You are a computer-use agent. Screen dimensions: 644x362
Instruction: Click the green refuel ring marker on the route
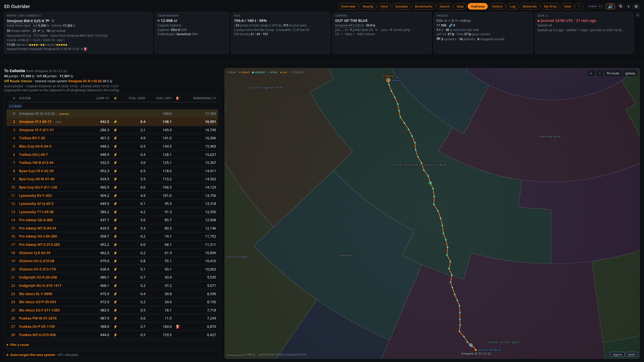(430, 183)
